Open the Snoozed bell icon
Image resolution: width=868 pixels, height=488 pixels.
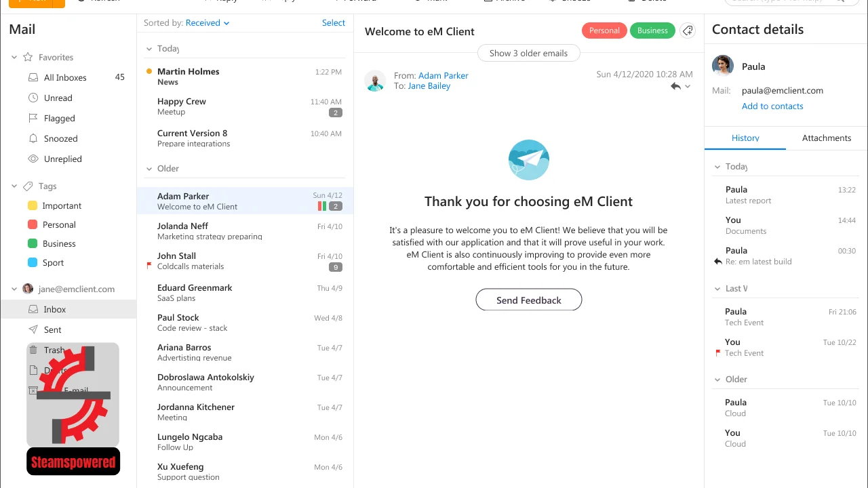[33, 138]
